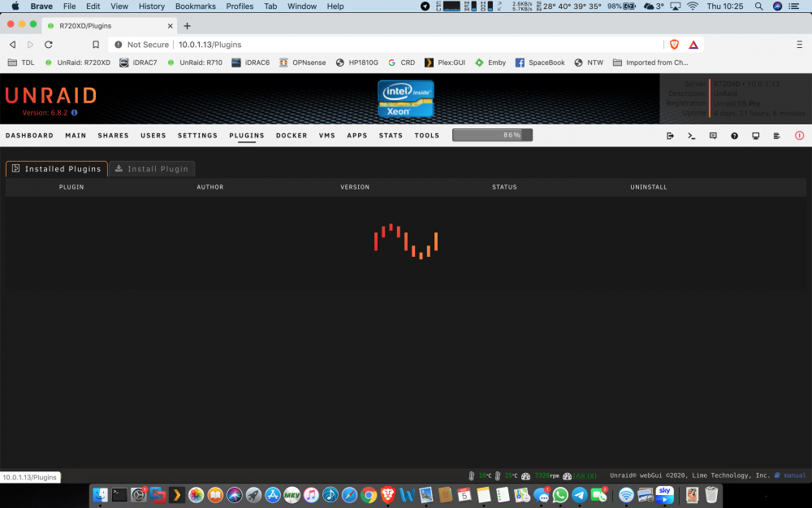Screen dimensions: 812x508
Task: Open Telegram from the Dock
Action: tap(580, 495)
